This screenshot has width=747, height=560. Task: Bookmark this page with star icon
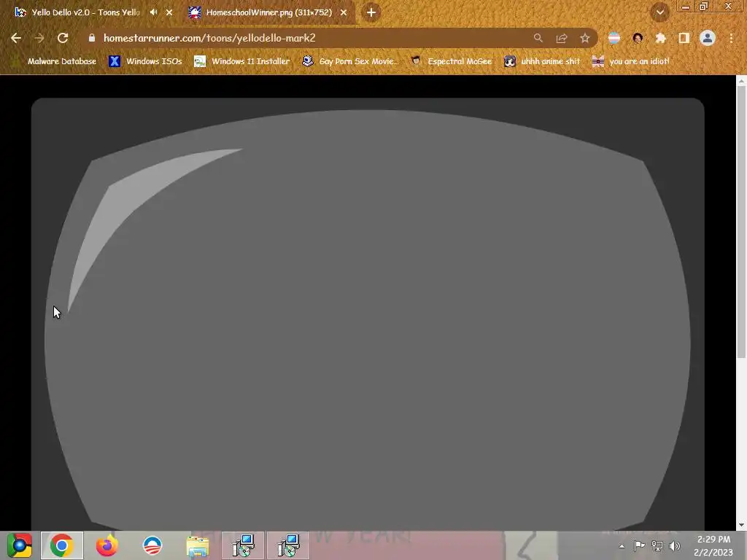(x=585, y=38)
